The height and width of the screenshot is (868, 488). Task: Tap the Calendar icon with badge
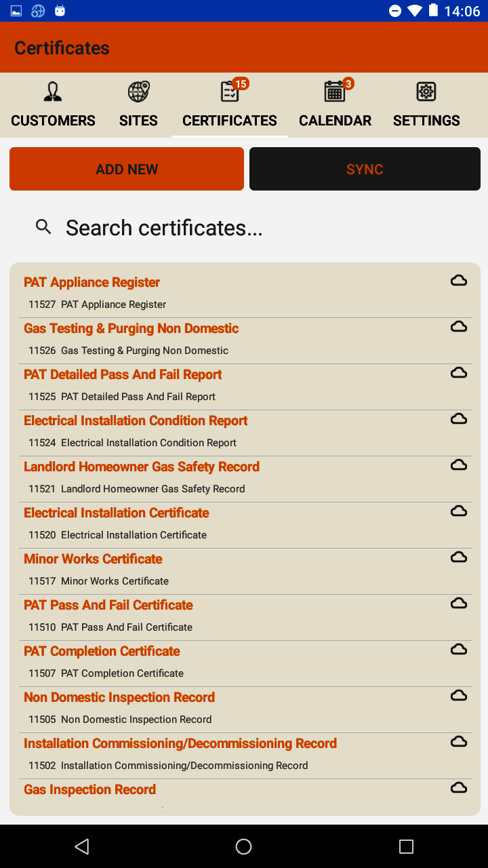335,92
